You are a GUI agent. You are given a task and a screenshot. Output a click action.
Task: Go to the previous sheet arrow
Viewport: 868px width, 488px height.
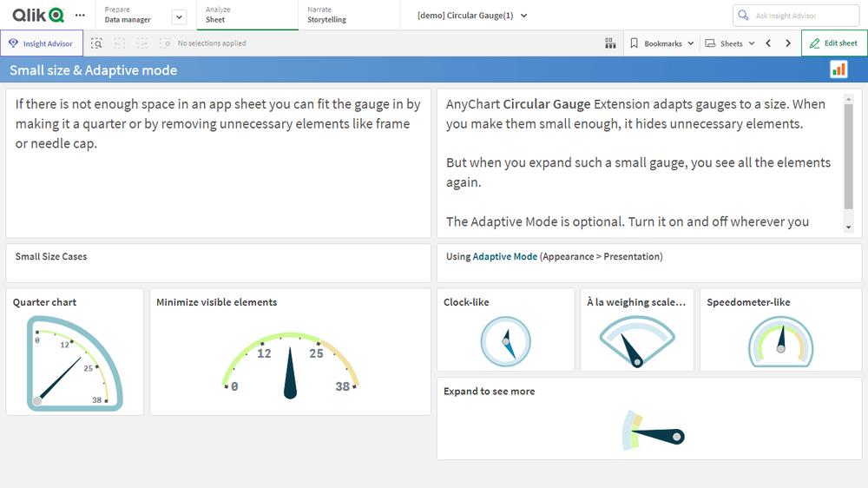[x=768, y=43]
